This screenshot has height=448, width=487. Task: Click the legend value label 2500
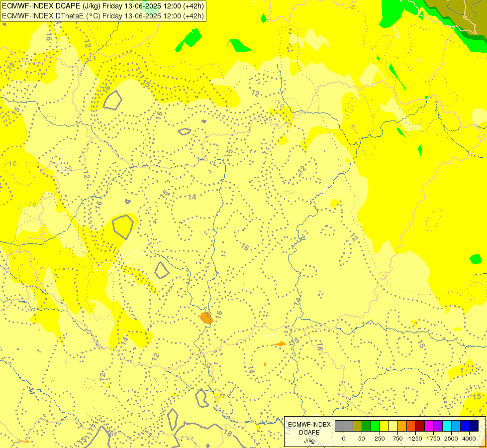pos(451,439)
